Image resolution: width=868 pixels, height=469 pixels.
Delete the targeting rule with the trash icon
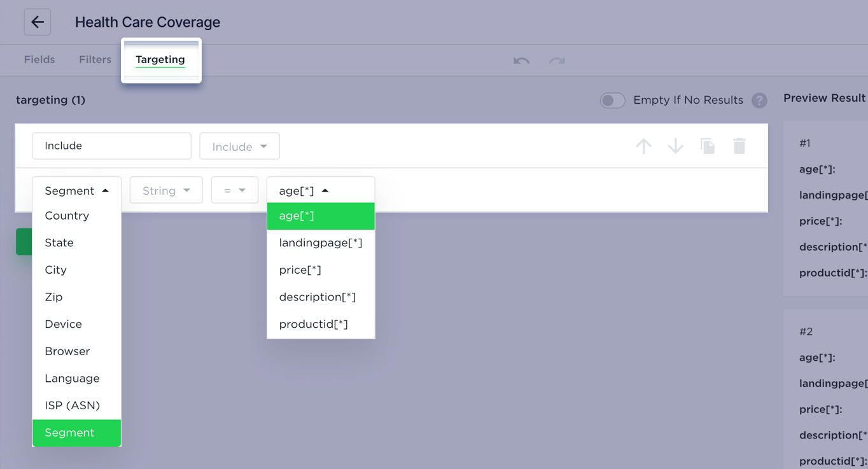point(739,146)
